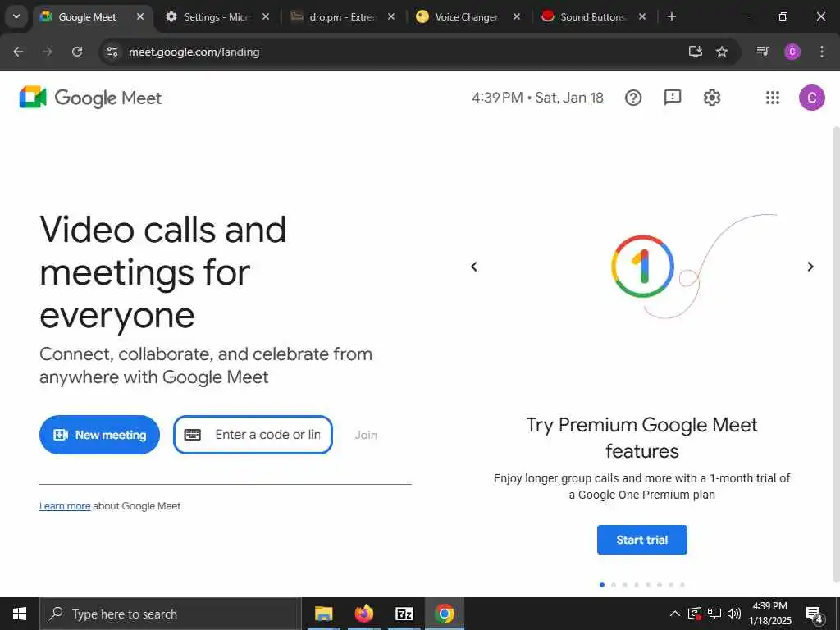Viewport: 840px width, 630px height.
Task: Show hidden system tray icons
Action: coord(675,614)
